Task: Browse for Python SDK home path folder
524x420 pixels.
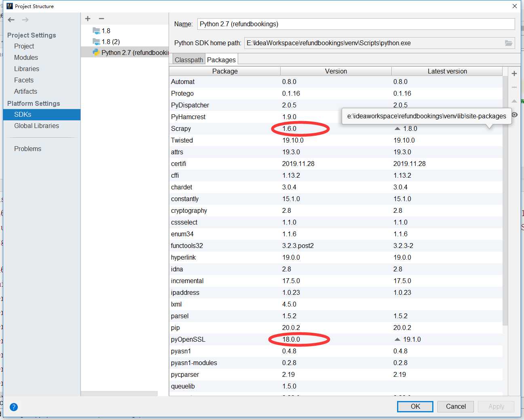Action: 509,43
